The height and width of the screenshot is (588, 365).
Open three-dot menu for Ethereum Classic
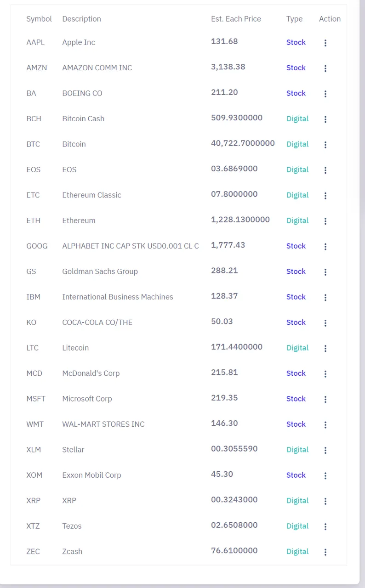point(325,196)
